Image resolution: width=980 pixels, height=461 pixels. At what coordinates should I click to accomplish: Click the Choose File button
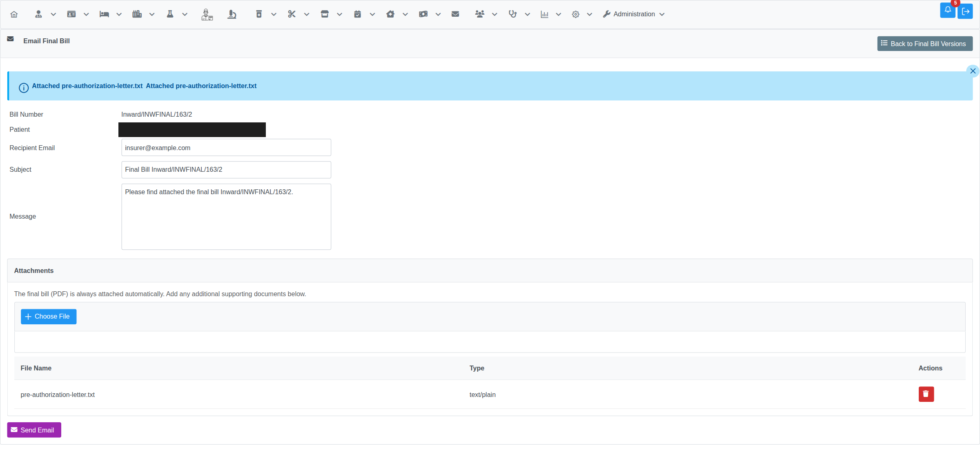(49, 317)
